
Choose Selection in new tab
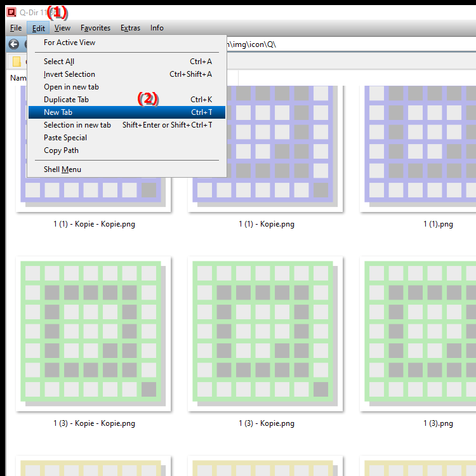point(127,125)
